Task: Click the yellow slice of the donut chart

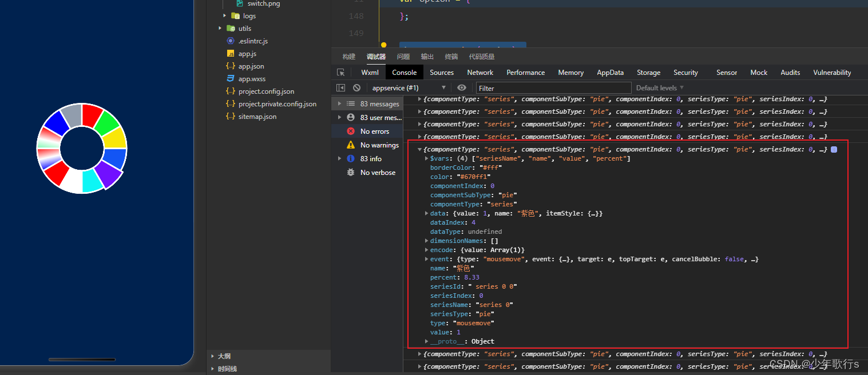Action: point(114,138)
